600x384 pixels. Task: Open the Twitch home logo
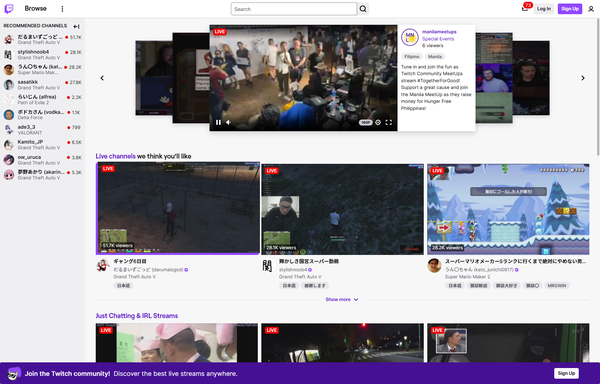coord(9,8)
